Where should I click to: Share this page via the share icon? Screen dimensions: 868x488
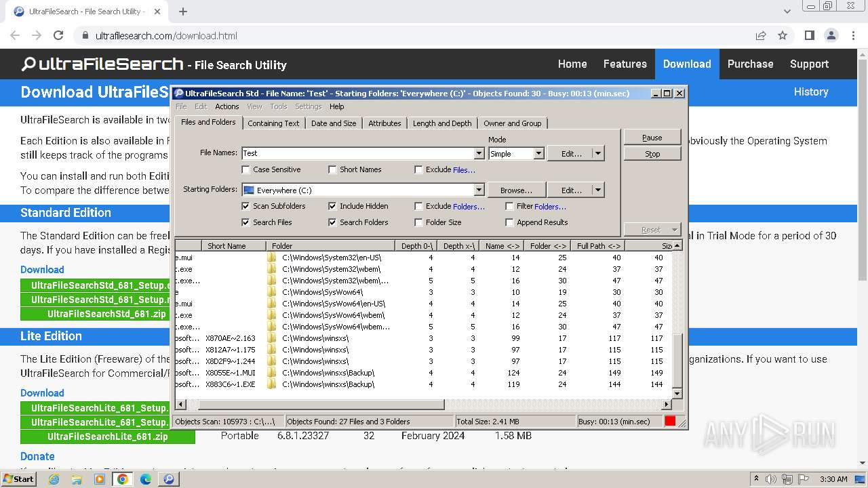click(761, 35)
